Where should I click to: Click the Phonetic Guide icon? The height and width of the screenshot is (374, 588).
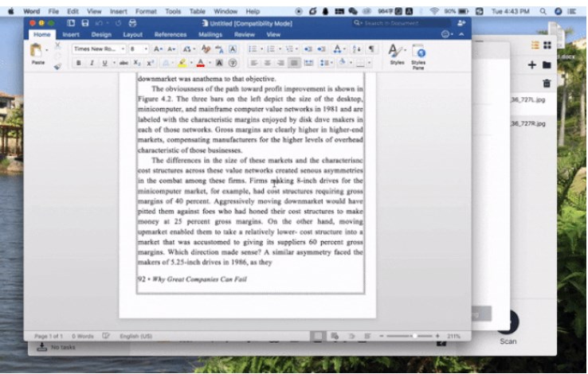pyautogui.click(x=219, y=49)
